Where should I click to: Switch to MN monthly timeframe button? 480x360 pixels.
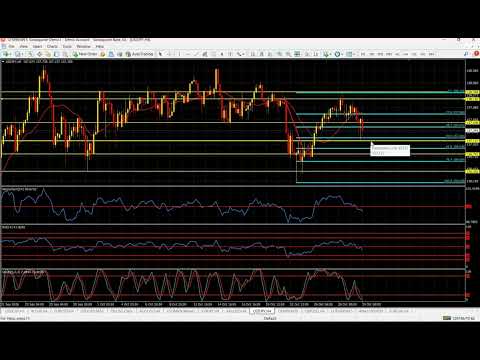431,54
